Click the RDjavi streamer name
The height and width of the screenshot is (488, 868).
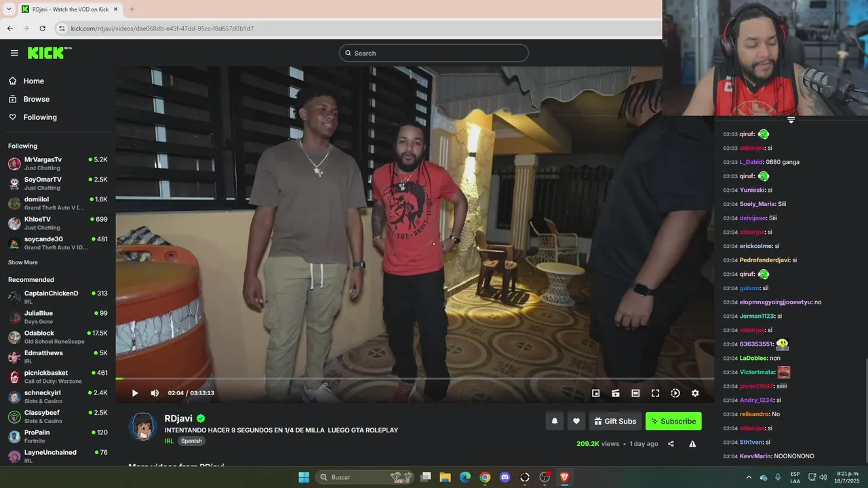tap(179, 419)
